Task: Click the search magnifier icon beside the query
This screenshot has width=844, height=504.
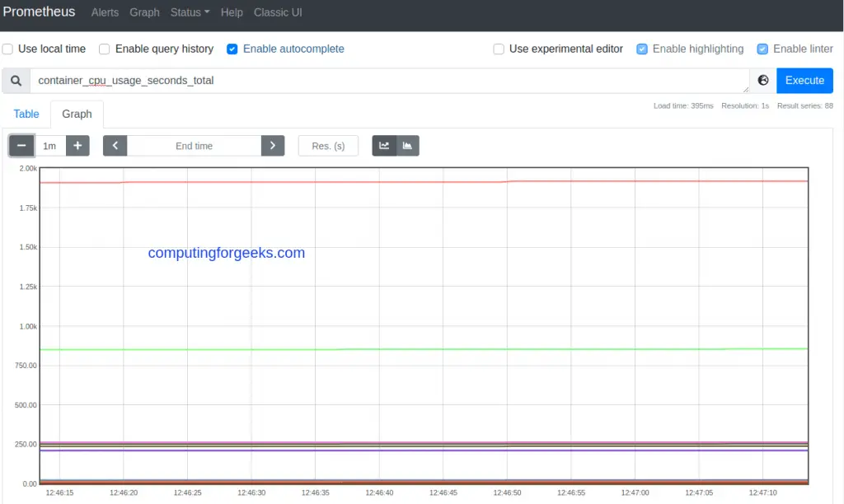Action: point(16,81)
